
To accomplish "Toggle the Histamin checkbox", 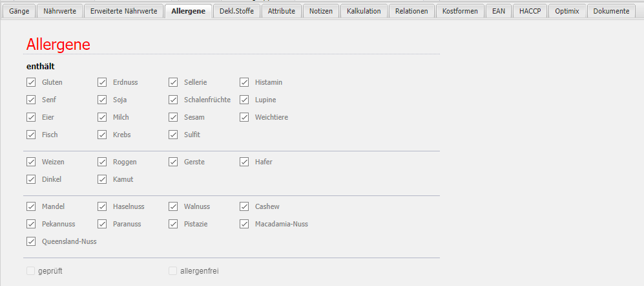I will pos(244,82).
